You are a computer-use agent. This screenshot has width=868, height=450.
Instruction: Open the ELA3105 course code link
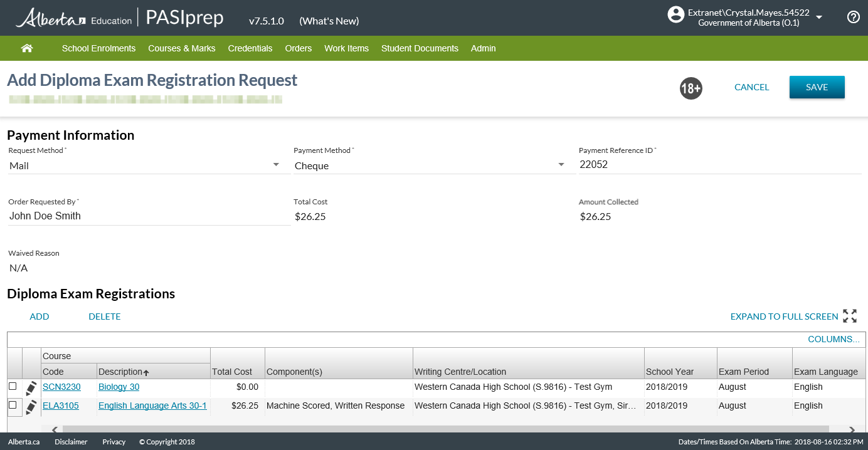click(61, 406)
